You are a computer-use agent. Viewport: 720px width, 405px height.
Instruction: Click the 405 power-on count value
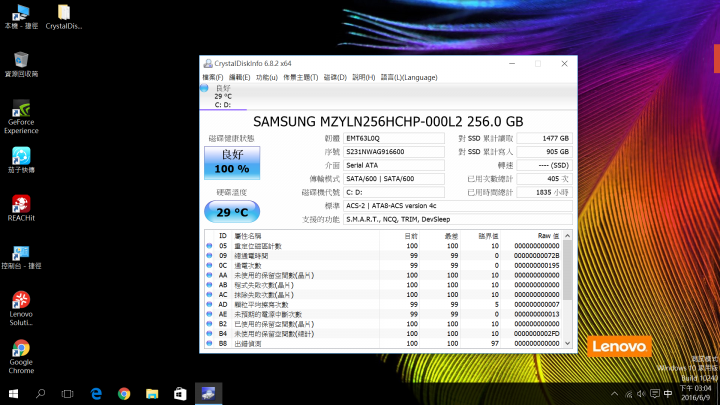[x=544, y=179]
